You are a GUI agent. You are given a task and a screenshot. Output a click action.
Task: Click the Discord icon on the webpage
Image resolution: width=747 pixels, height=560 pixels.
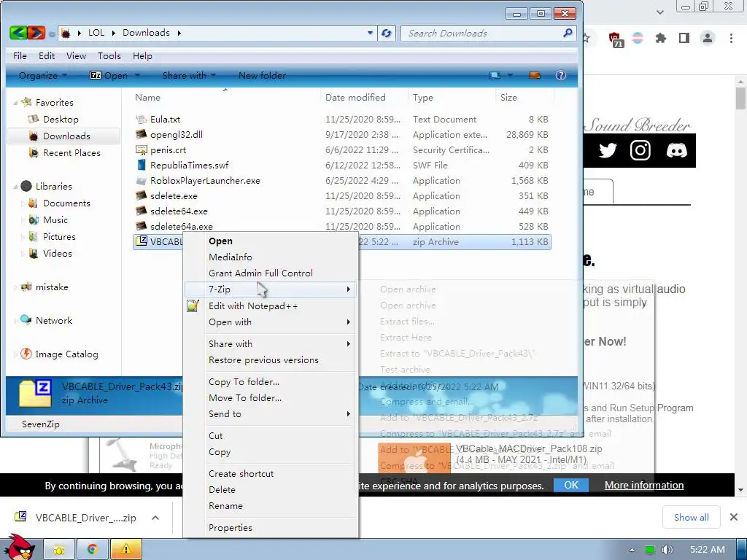pyautogui.click(x=676, y=150)
